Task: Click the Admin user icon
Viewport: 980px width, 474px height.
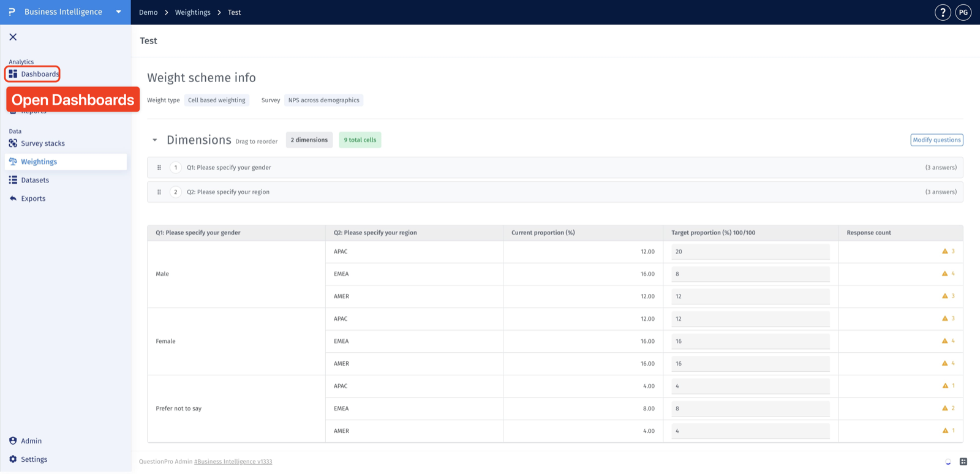Action: click(x=13, y=441)
